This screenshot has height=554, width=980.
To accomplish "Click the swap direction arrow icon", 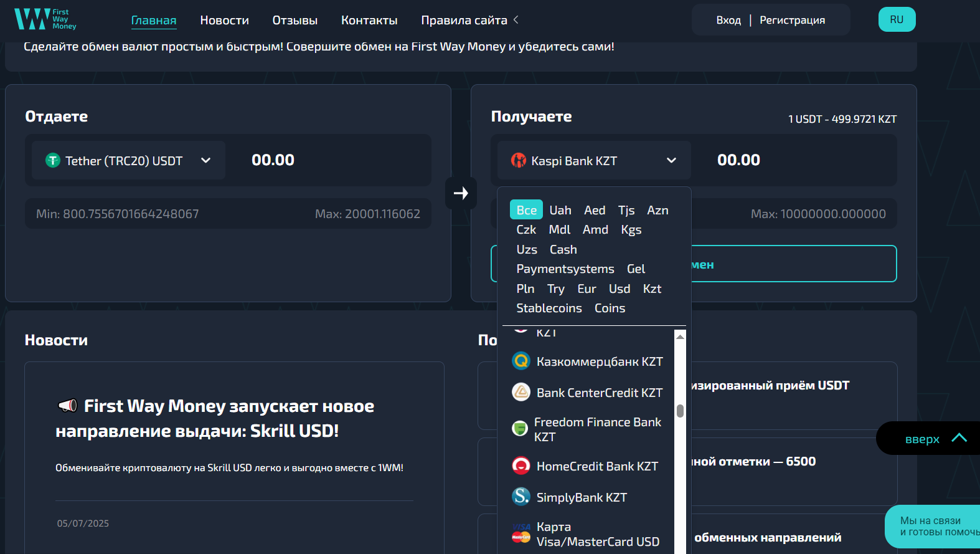I will coord(461,193).
